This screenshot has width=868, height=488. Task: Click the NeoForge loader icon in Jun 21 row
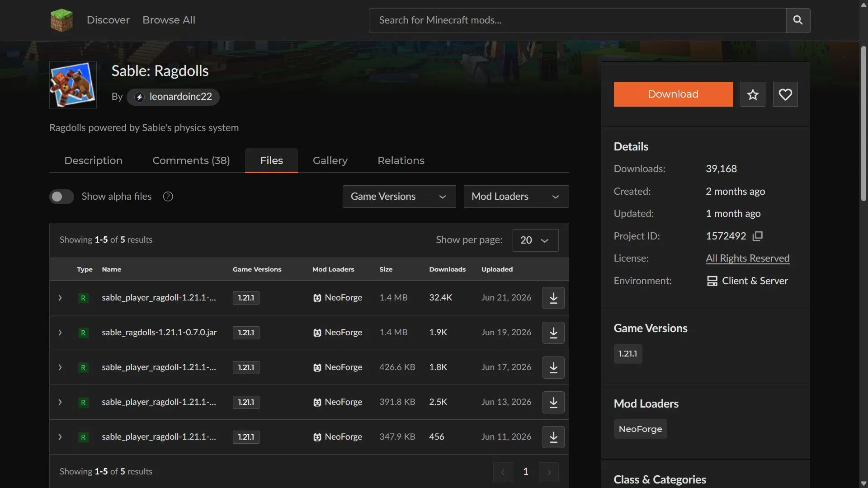317,298
